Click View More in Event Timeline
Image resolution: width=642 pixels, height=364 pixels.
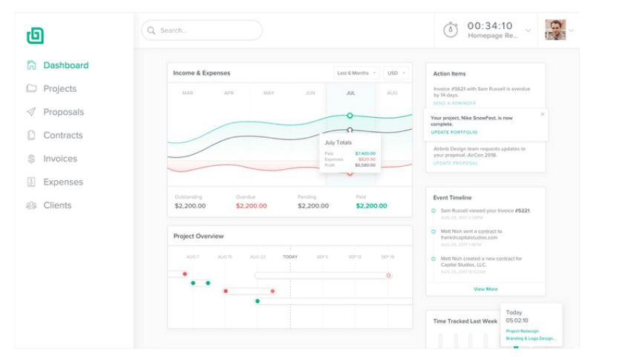coord(485,288)
